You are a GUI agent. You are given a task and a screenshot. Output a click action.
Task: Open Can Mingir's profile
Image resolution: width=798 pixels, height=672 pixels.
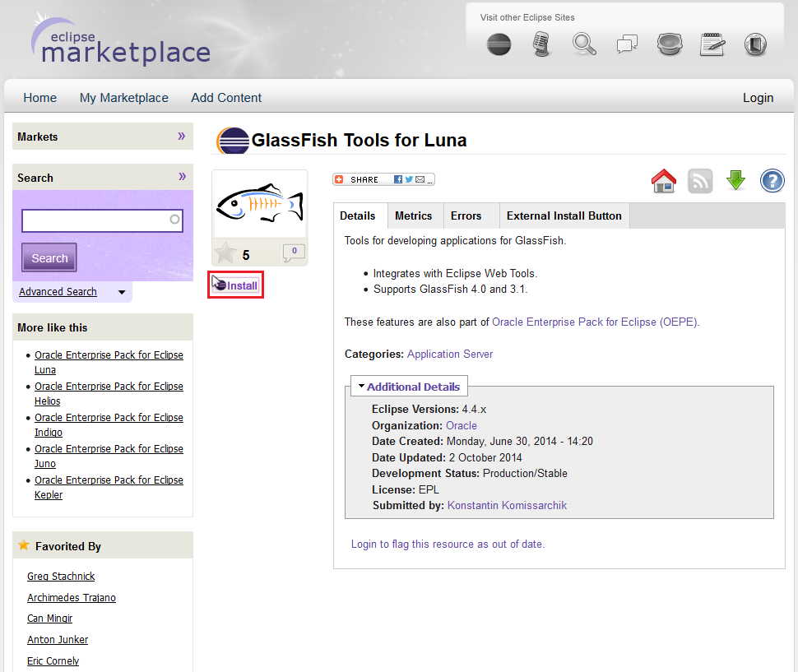50,618
